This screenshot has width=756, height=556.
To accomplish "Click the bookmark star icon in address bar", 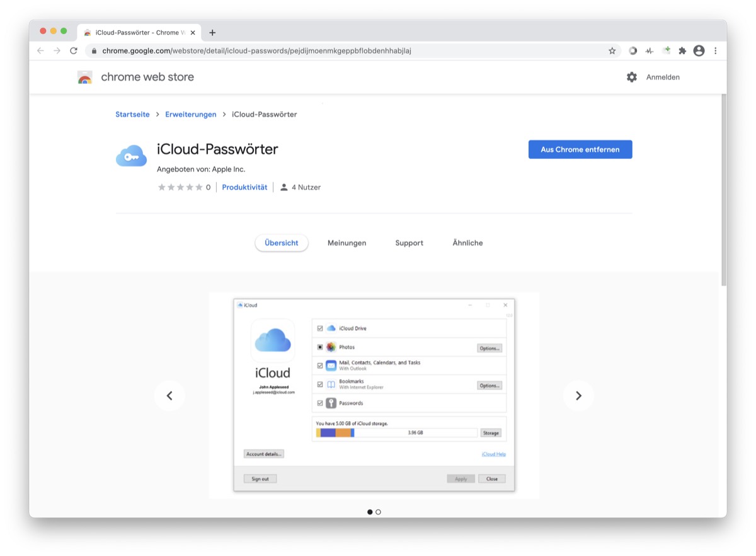I will tap(612, 51).
